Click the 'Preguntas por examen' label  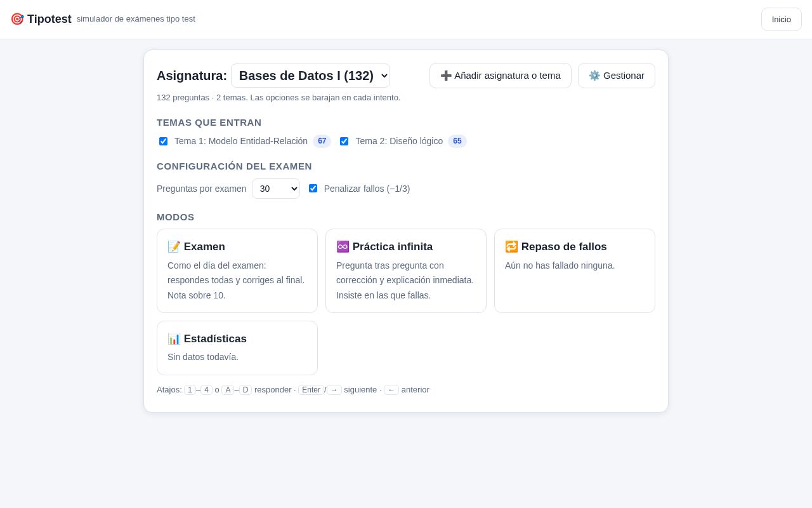(202, 189)
